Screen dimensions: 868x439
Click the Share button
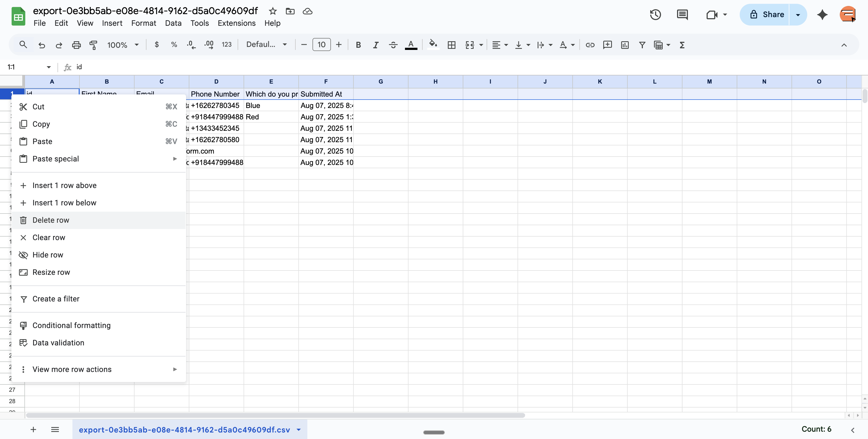click(x=765, y=14)
